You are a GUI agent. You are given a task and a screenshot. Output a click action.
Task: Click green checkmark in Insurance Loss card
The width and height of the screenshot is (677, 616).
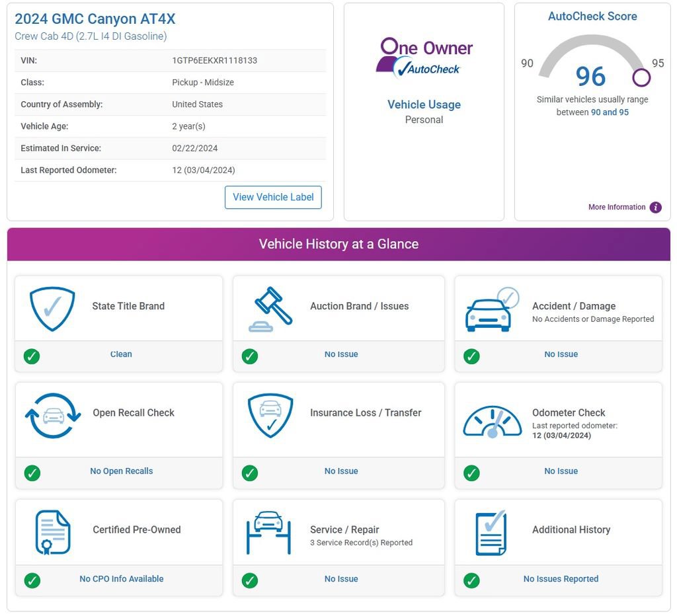[249, 473]
